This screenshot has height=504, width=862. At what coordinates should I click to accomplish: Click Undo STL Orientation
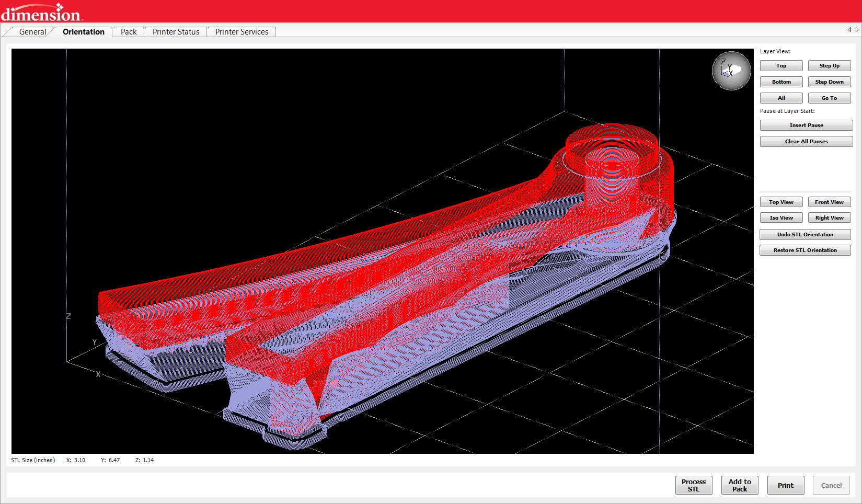[x=806, y=235]
